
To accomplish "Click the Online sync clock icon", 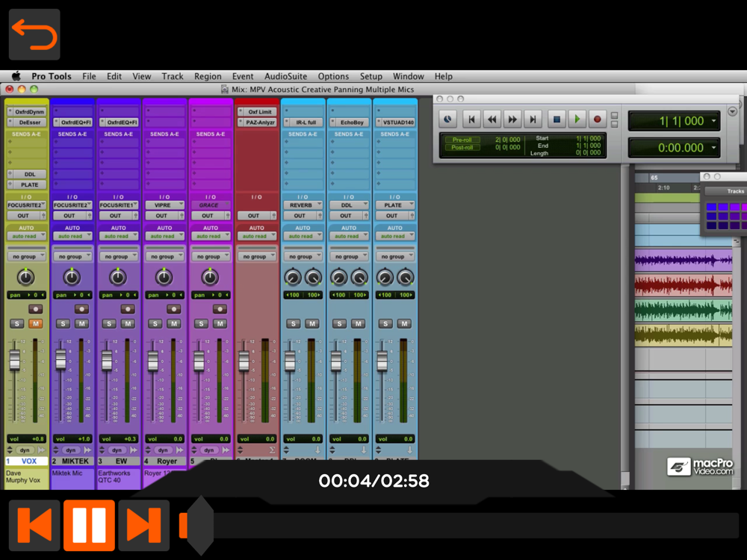I will coord(447,119).
